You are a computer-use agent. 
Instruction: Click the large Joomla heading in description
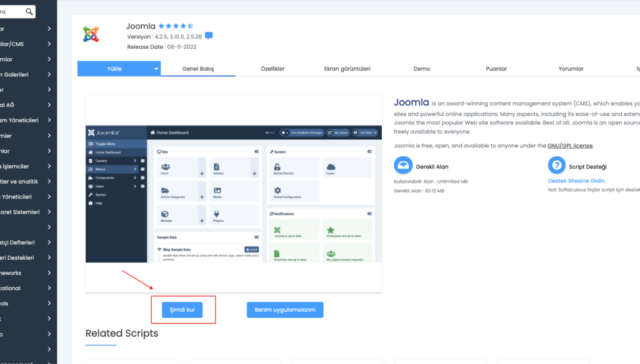(x=411, y=102)
